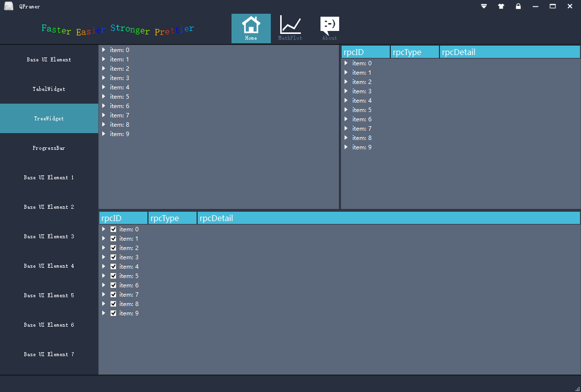Select the TreeWidget sidebar tab
The height and width of the screenshot is (392, 581).
(49, 118)
